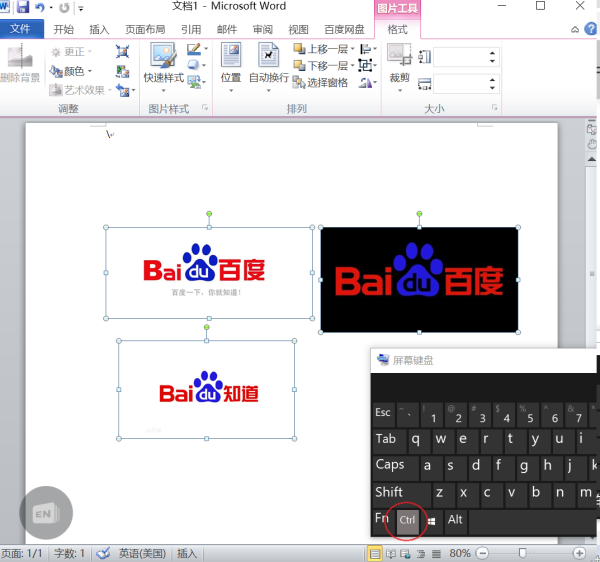Open the Align objects dropdown
The width and height of the screenshot is (600, 562).
[x=368, y=49]
